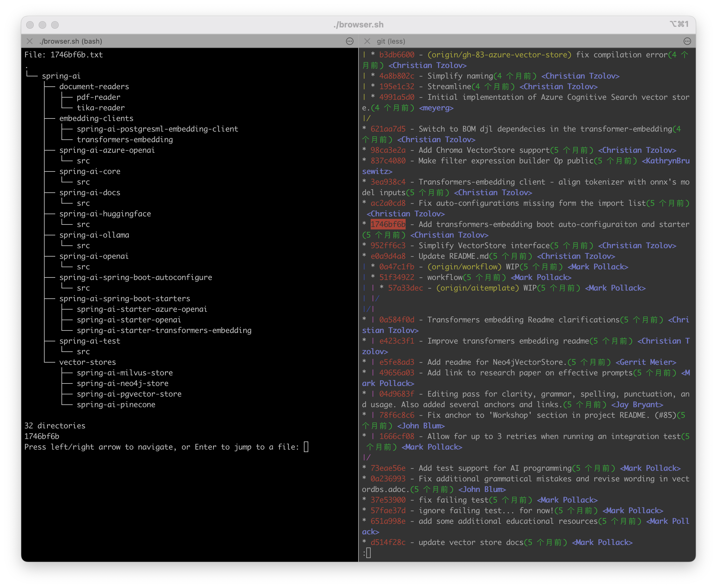Viewport: 717px width, 588px height.
Task: Select the spring-ai-huggingface directory
Action: coord(105,214)
